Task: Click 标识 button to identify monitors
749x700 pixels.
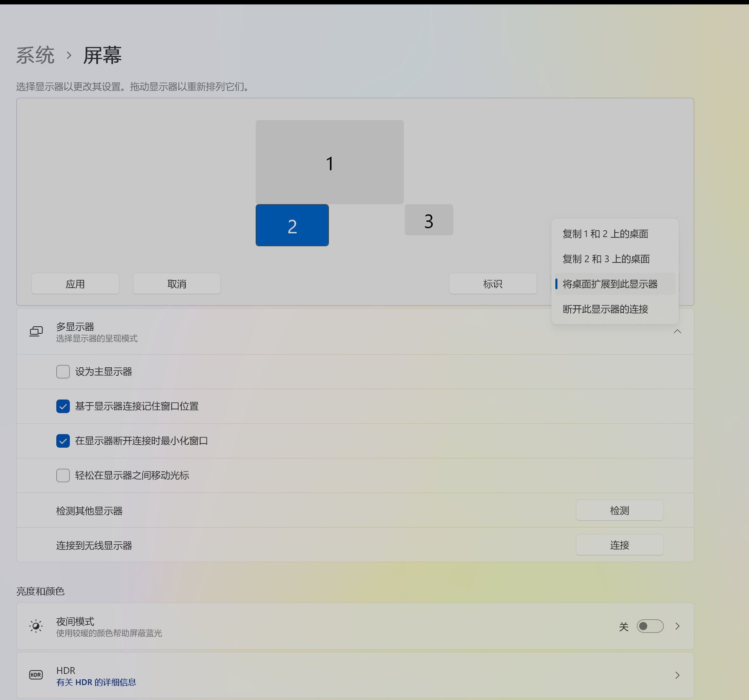Action: click(x=493, y=283)
